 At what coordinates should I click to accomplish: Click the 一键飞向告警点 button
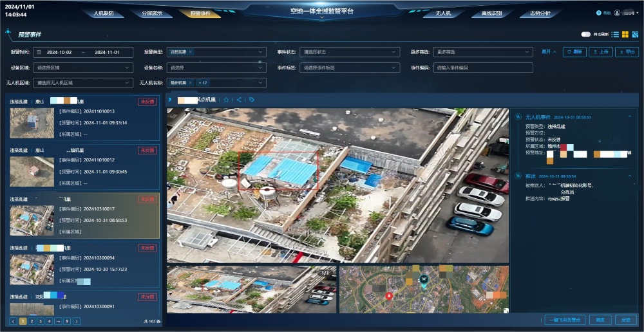pos(565,320)
